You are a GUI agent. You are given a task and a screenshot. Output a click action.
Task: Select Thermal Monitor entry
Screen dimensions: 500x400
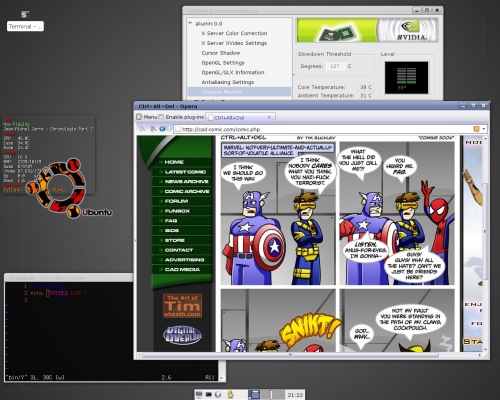(x=239, y=92)
